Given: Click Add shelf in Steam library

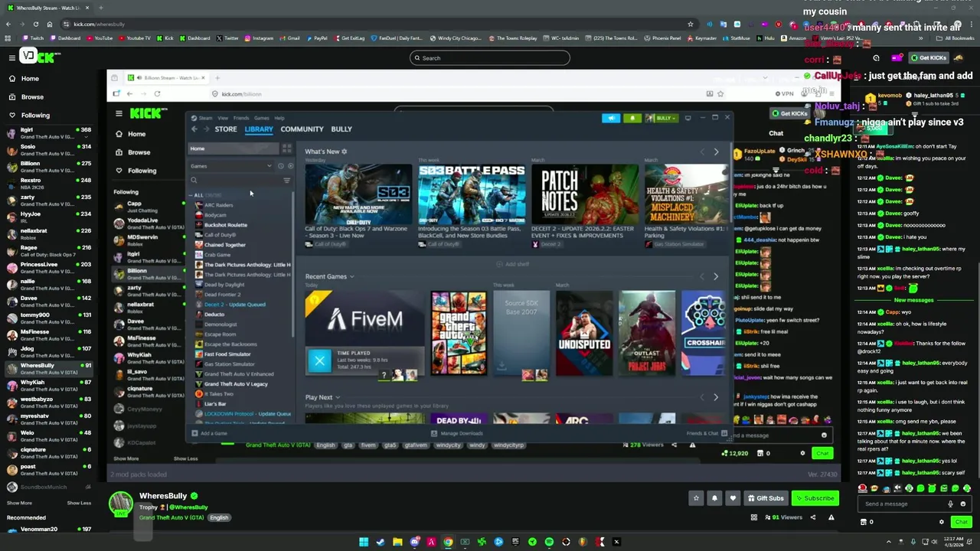Looking at the screenshot, I should coord(513,265).
